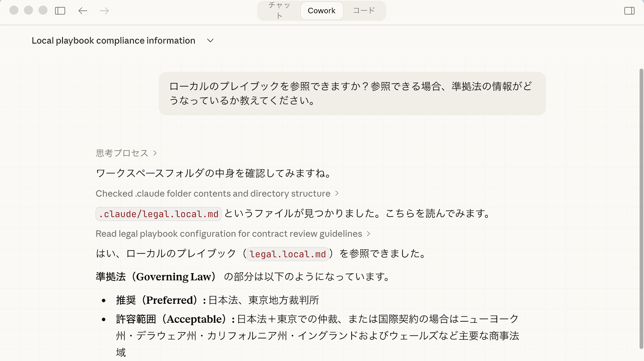The width and height of the screenshot is (644, 361).
Task: Navigate back using the back arrow
Action: 83,11
